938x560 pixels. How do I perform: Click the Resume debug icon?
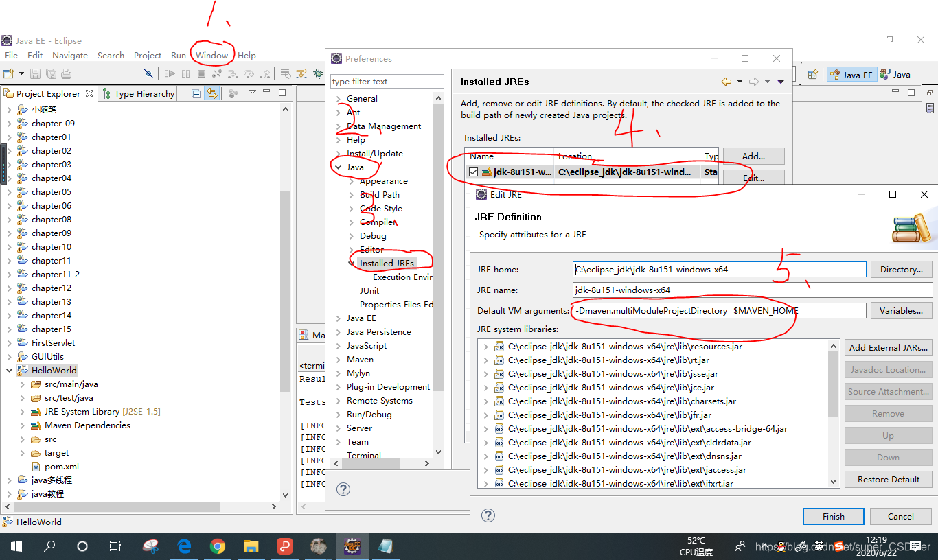click(x=170, y=73)
